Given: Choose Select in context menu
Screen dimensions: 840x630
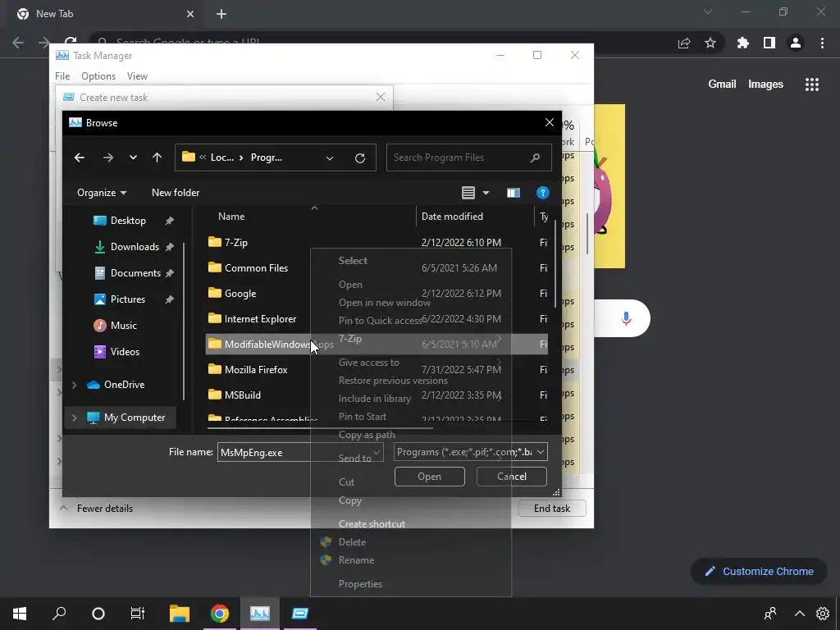Looking at the screenshot, I should point(353,261).
